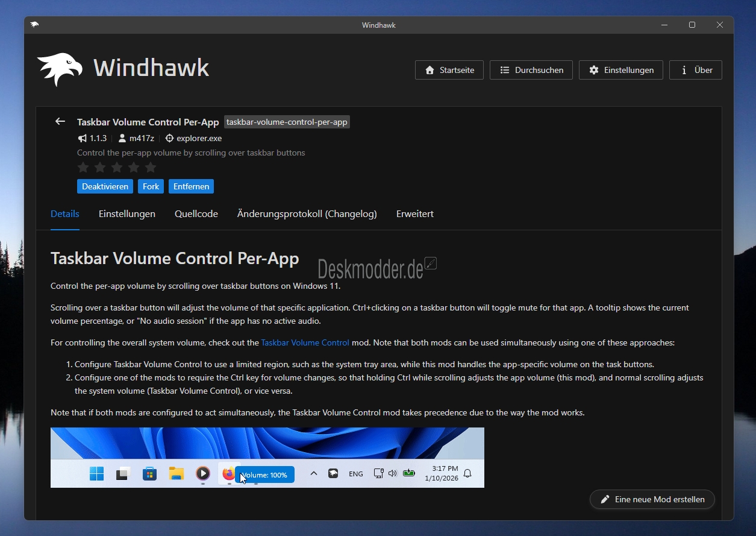Follow the Taskbar Volume Control link
This screenshot has height=536, width=756.
click(305, 342)
